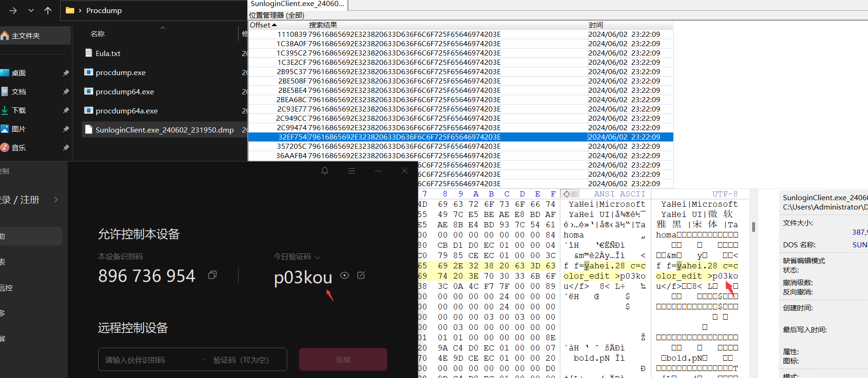Go forward with the Explorer forward arrow
Image resolution: width=868 pixels, height=378 pixels.
point(13,10)
